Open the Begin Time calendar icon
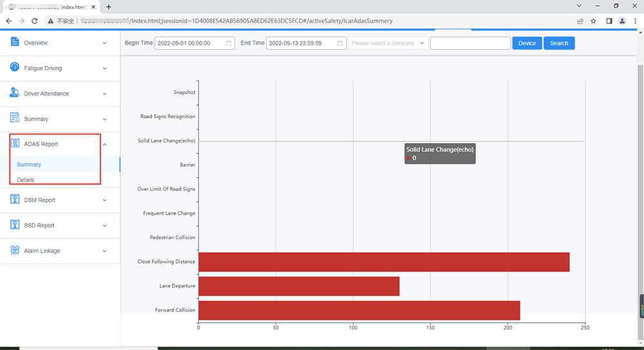The height and width of the screenshot is (350, 644). (x=229, y=43)
